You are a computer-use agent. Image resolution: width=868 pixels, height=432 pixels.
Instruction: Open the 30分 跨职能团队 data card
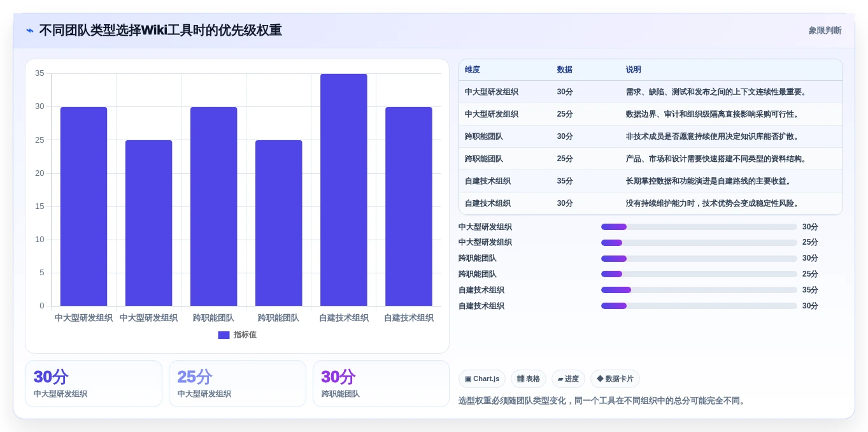coord(381,384)
